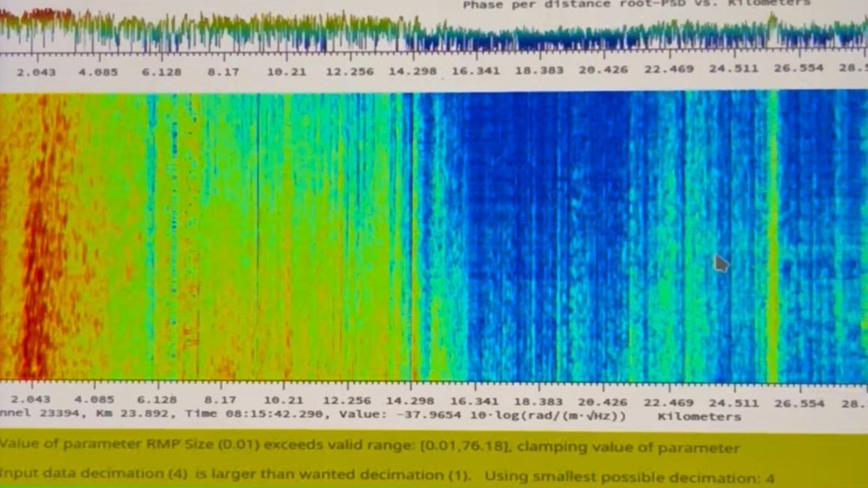Click the input data decimation warning message
Screen dimensions: 868x488
387,475
